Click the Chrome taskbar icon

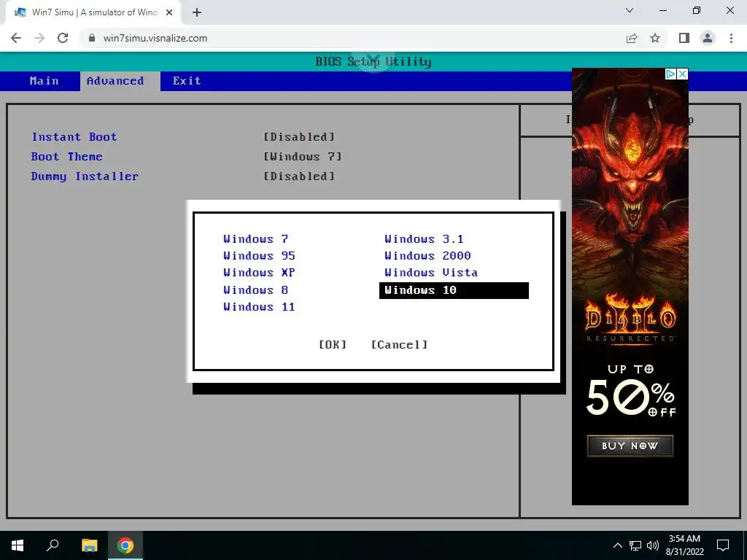pyautogui.click(x=125, y=545)
